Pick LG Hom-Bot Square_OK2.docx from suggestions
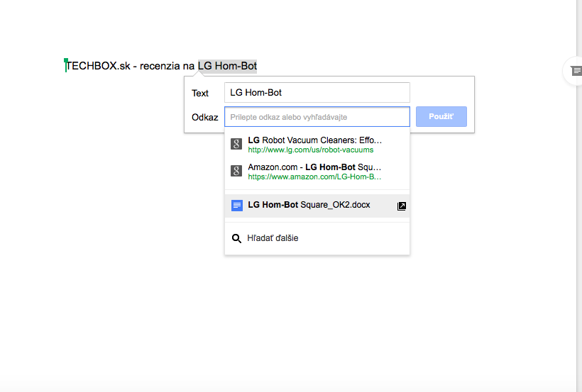Image resolution: width=582 pixels, height=392 pixels. pos(317,206)
